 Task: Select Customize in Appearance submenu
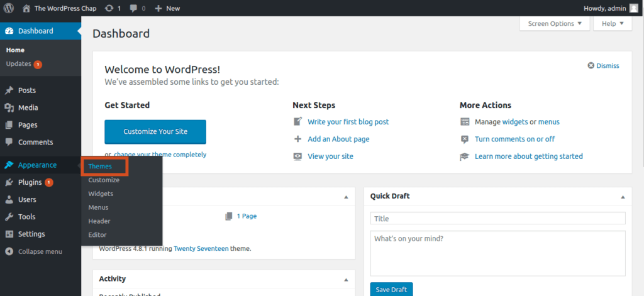(x=104, y=180)
